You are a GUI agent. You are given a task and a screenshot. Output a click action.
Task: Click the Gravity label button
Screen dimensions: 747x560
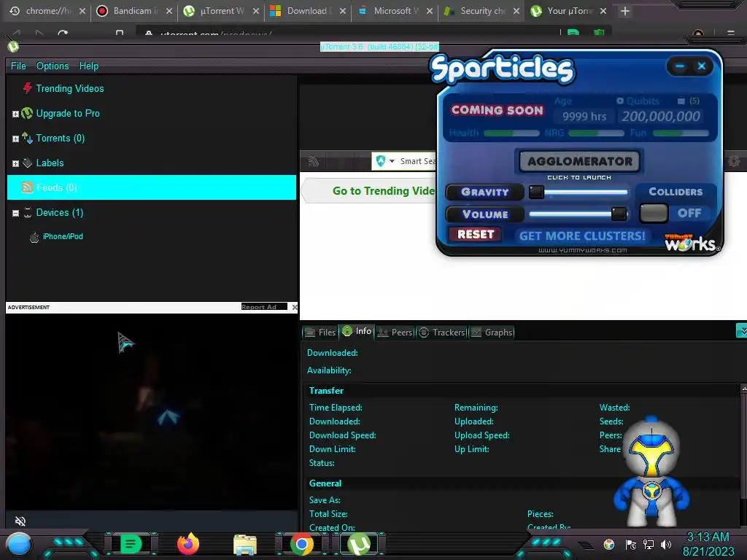(x=484, y=192)
